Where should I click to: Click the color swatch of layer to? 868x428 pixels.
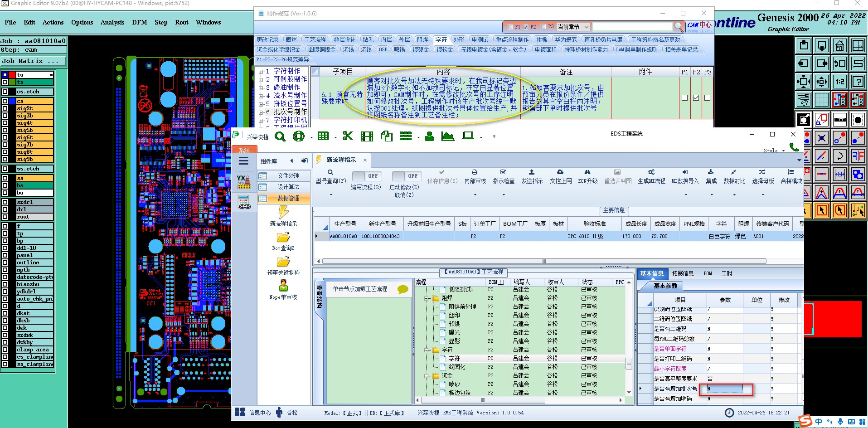pos(12,75)
